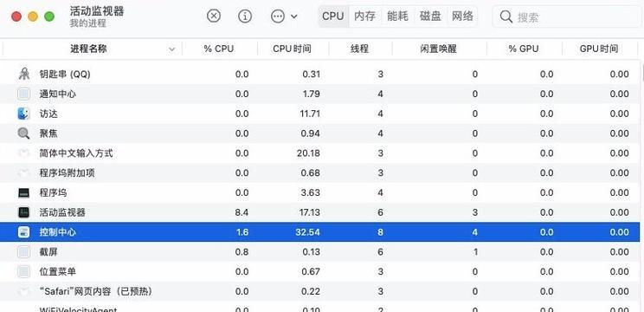Click the magnifier icon in the search field
Screen dimensions: 644x312
(x=506, y=16)
